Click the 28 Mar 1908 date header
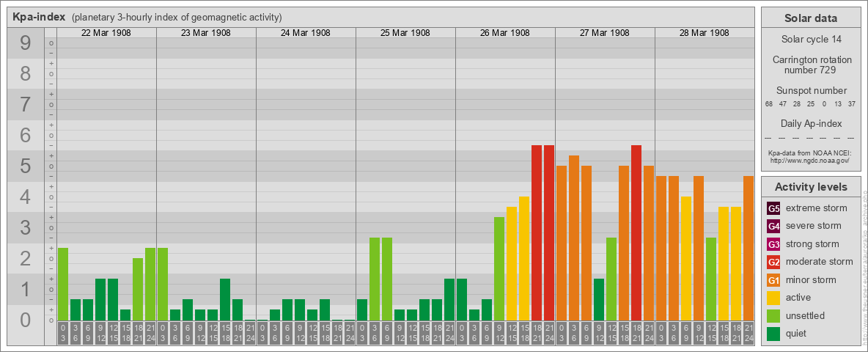 pos(704,33)
